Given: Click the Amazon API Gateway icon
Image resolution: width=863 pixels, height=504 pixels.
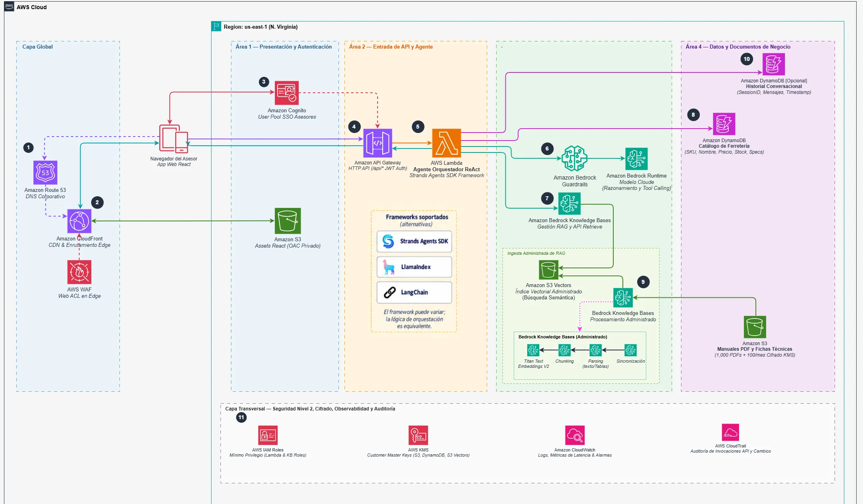Looking at the screenshot, I should click(x=378, y=143).
